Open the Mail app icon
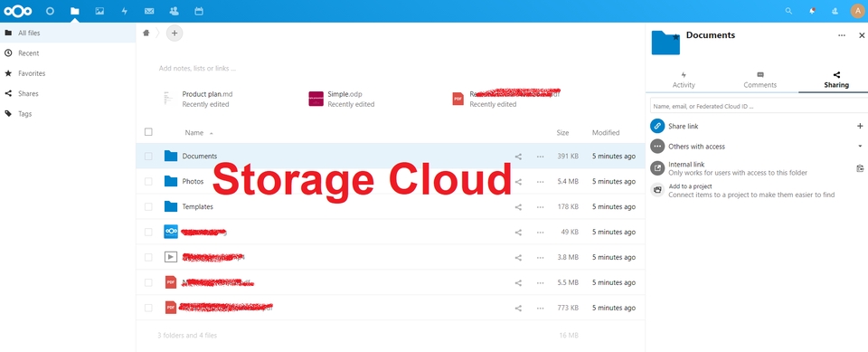 pos(149,11)
